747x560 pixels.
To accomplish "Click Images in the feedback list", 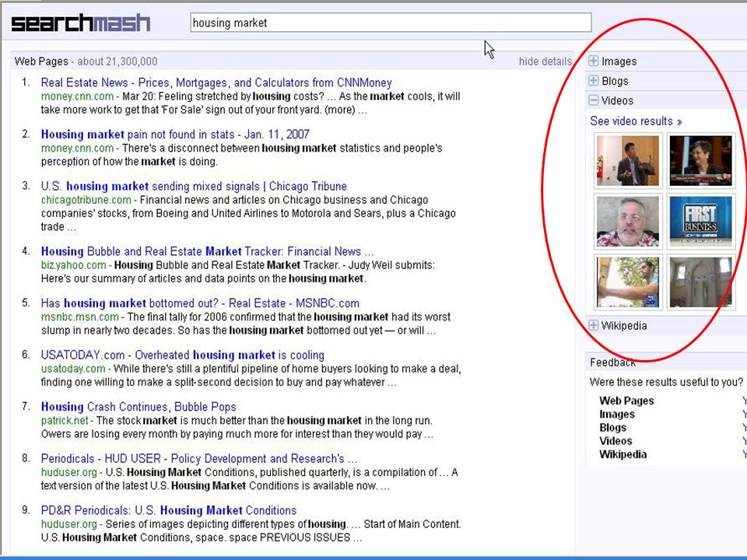I will [x=617, y=415].
